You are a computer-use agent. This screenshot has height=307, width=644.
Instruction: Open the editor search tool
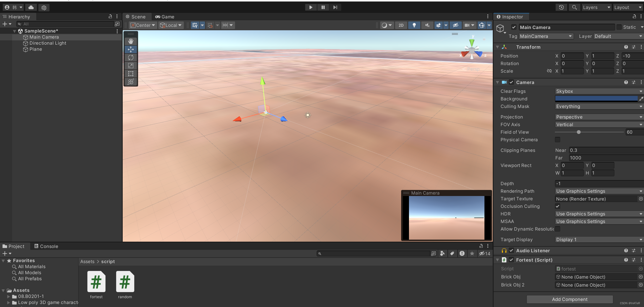[x=575, y=7]
